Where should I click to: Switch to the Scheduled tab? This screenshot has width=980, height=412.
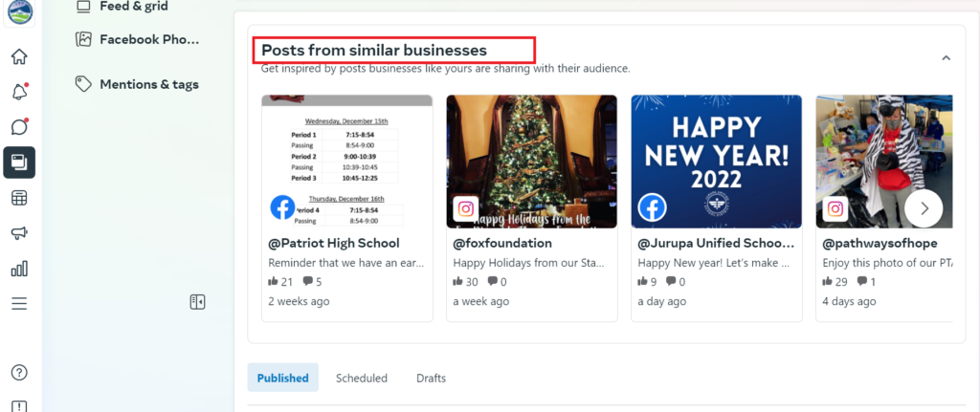pyautogui.click(x=361, y=378)
